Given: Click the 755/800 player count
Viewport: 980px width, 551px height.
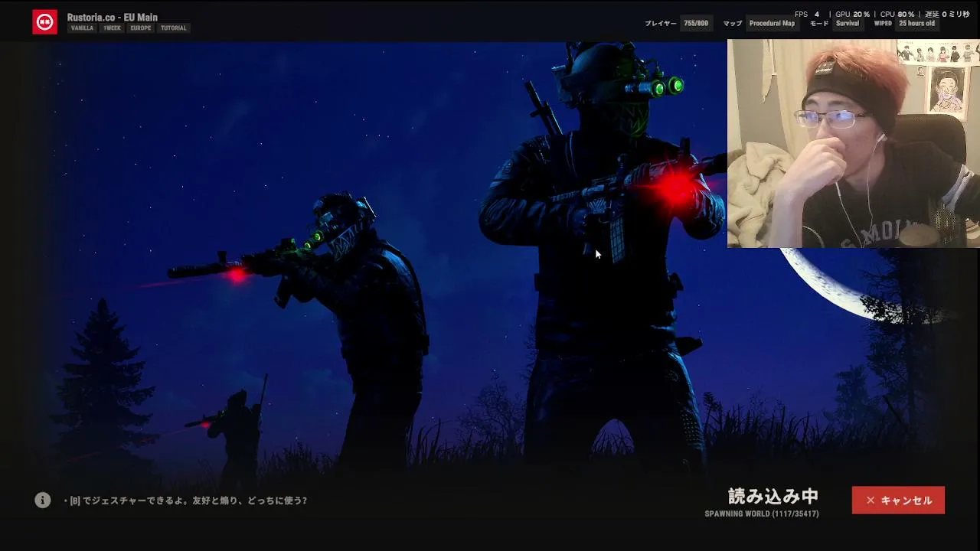Looking at the screenshot, I should [696, 24].
